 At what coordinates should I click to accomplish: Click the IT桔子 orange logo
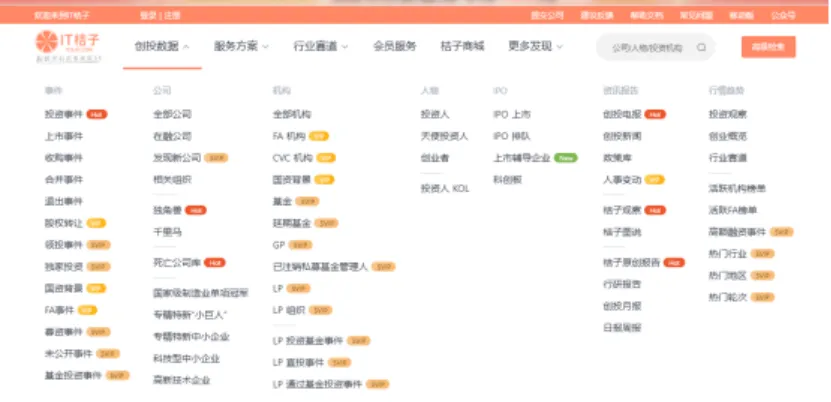67,46
